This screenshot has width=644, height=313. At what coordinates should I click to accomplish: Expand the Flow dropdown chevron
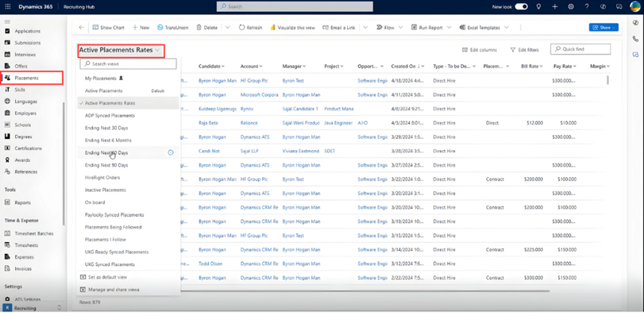point(401,28)
